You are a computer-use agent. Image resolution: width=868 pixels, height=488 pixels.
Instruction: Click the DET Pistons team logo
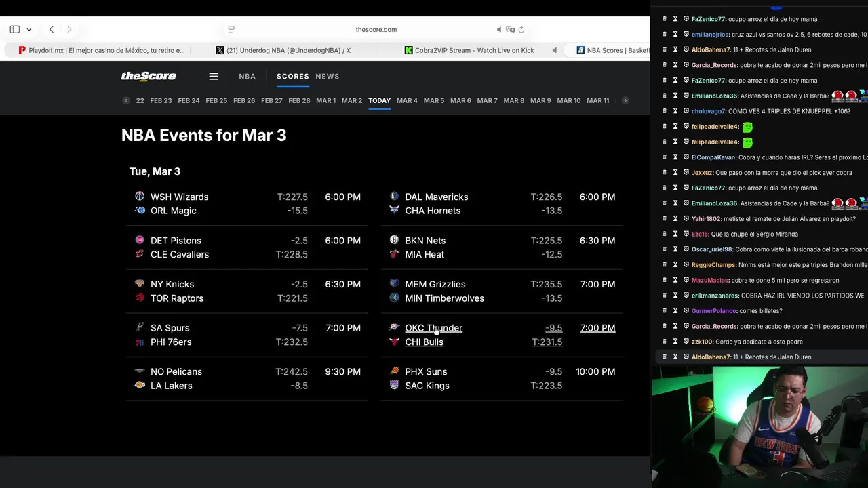tap(140, 240)
